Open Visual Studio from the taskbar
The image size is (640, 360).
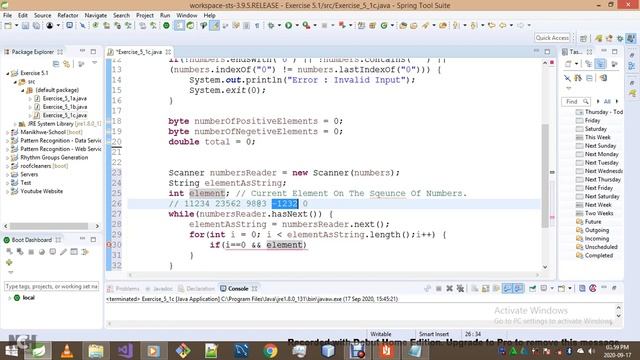[125, 351]
